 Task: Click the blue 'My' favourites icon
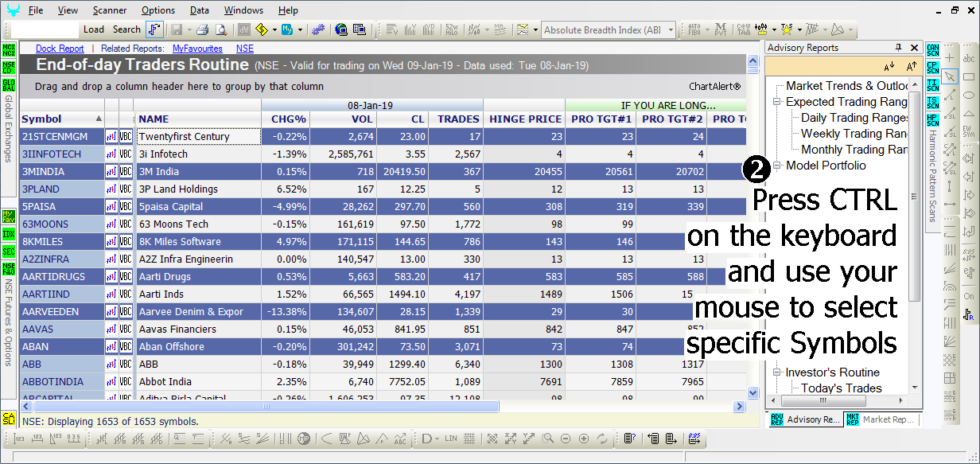pyautogui.click(x=287, y=29)
